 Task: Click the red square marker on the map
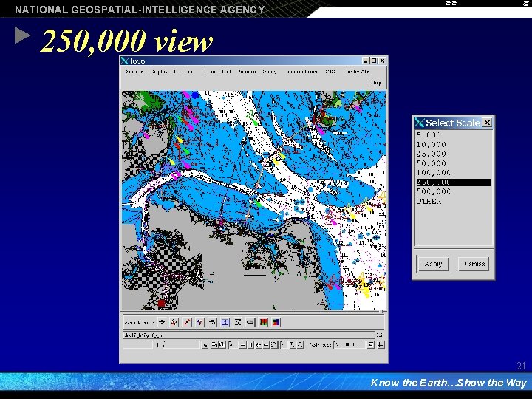(161, 303)
